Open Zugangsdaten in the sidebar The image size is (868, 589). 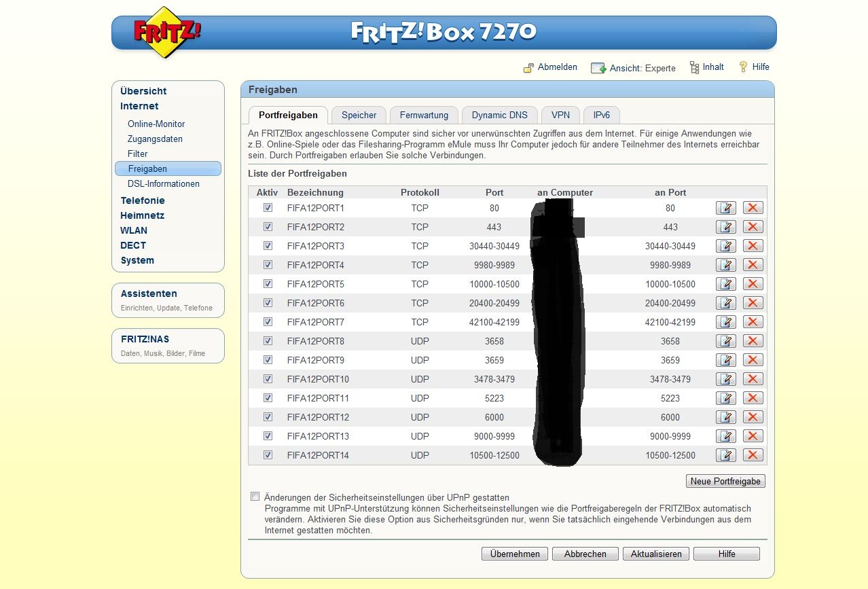click(155, 139)
